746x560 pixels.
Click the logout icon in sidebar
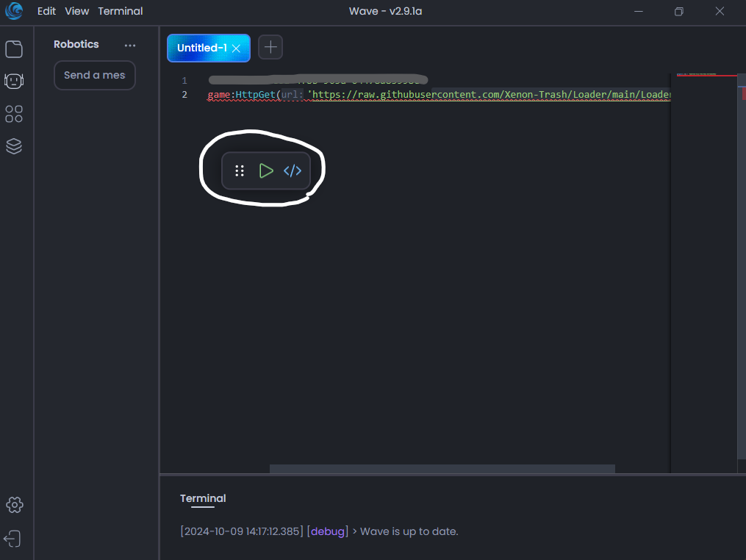coord(12,539)
